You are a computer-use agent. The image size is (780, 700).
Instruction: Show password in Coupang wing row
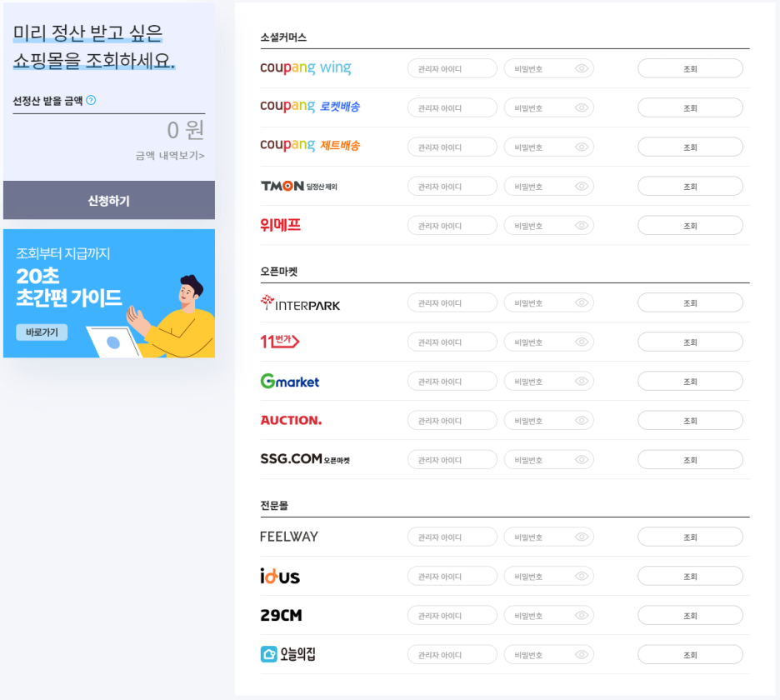[582, 68]
